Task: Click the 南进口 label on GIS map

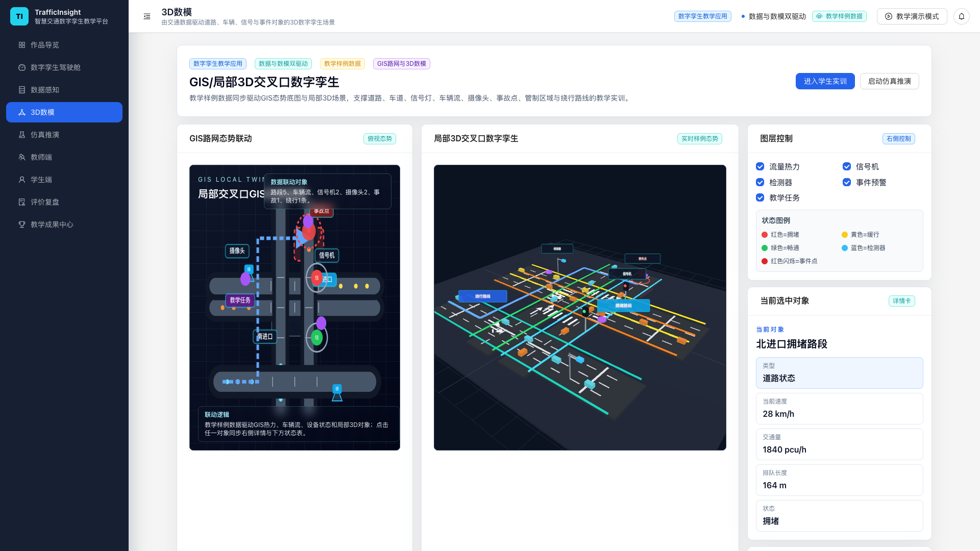Action: 264,336
